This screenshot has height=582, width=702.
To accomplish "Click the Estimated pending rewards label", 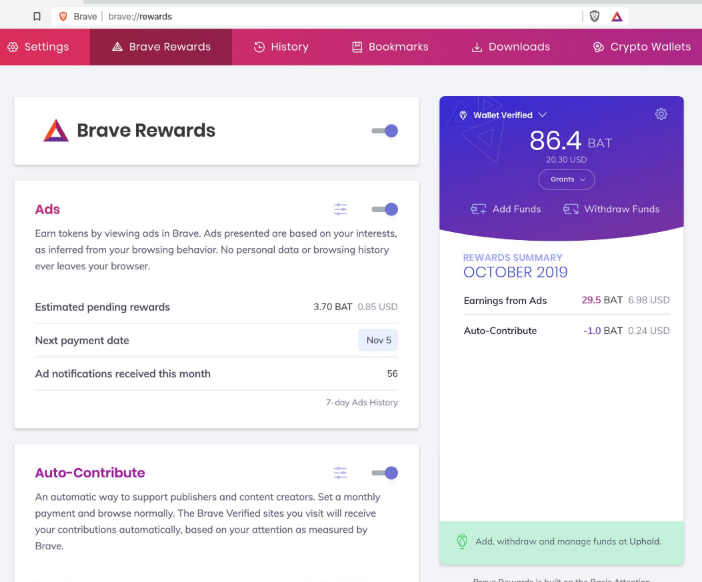I will 103,307.
